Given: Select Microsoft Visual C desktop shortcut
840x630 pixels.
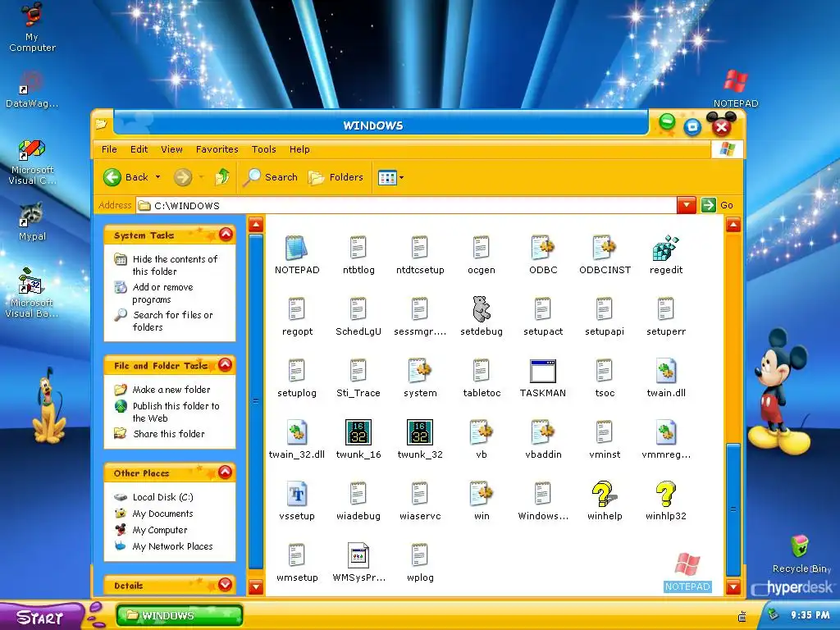Looking at the screenshot, I should pyautogui.click(x=32, y=163).
